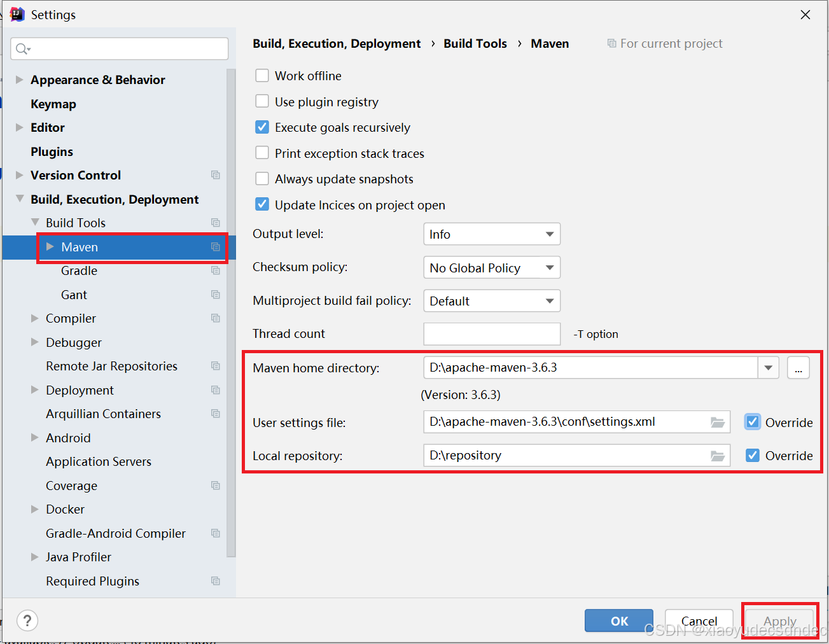
Task: Expand the Docker tree arrow
Action: pos(35,509)
